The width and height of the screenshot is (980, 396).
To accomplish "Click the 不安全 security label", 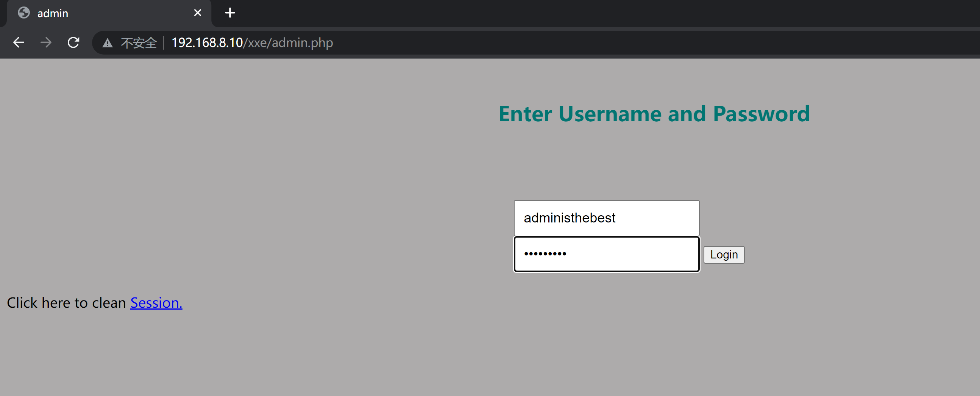I will 139,43.
